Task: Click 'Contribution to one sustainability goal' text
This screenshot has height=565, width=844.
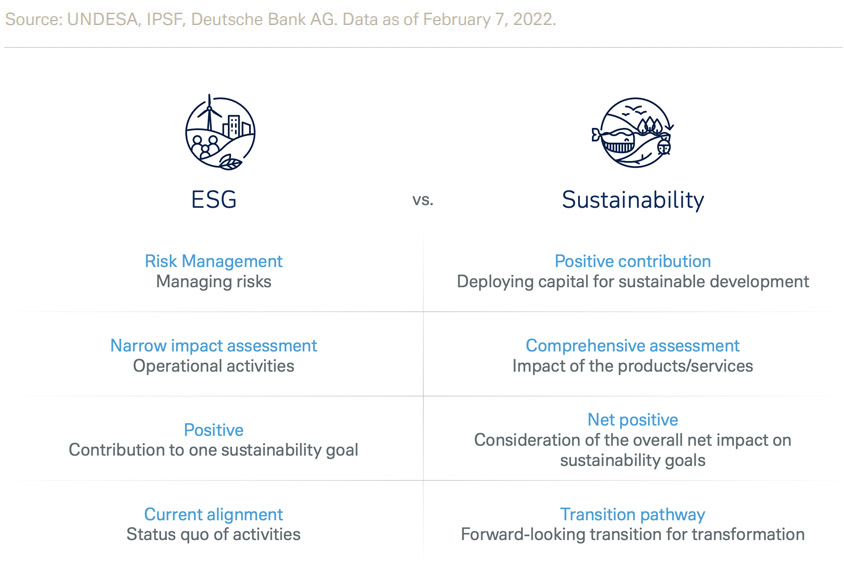Action: [214, 450]
